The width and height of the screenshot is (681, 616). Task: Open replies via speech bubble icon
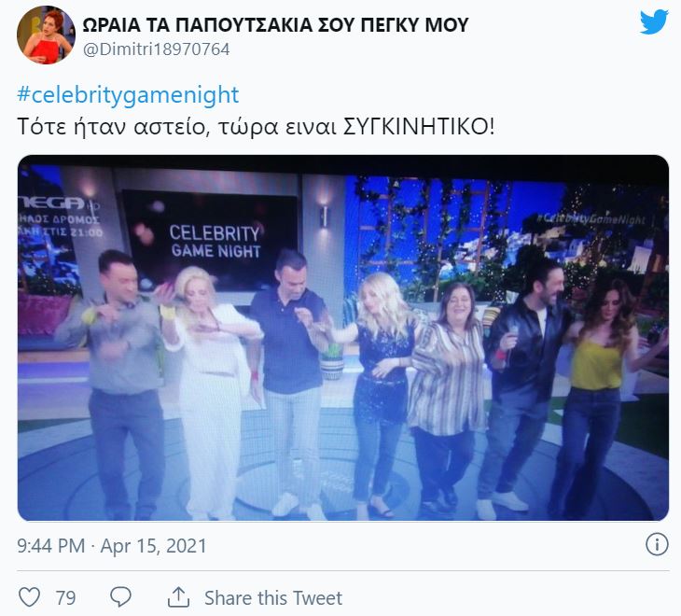click(120, 597)
